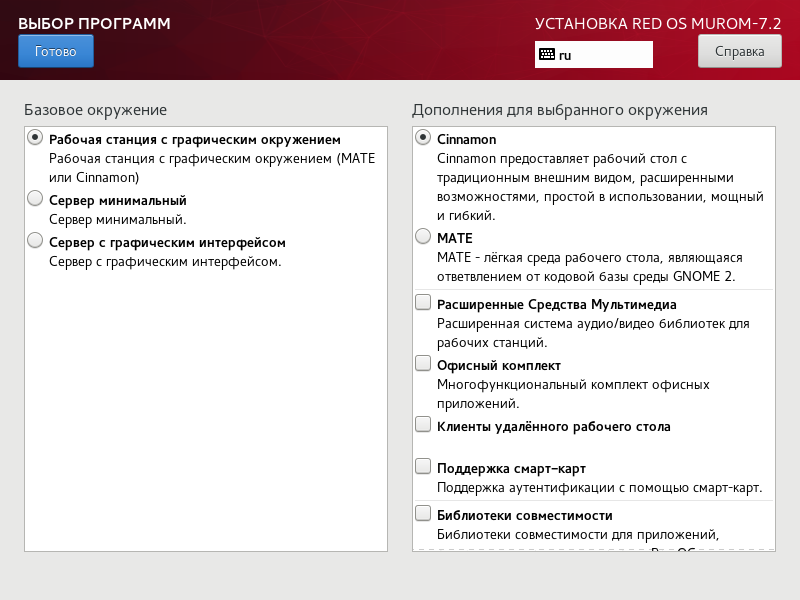
Task: Click the "ВЫБОР ПРОГРАММ" header
Action: tap(93, 22)
